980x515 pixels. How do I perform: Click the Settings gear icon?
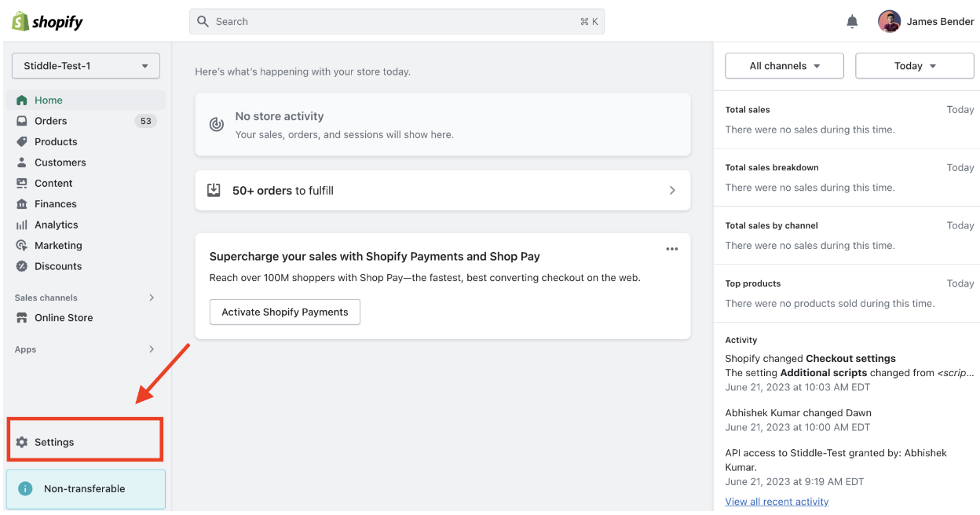pos(22,442)
